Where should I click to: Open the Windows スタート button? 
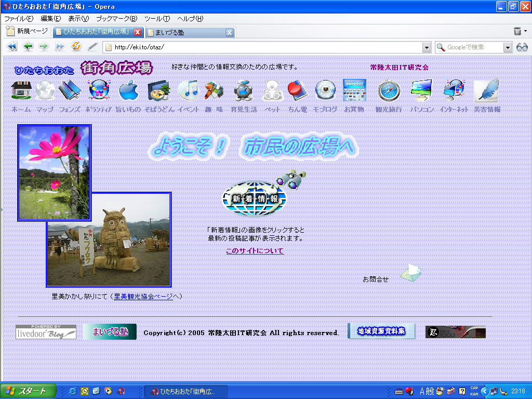28,391
